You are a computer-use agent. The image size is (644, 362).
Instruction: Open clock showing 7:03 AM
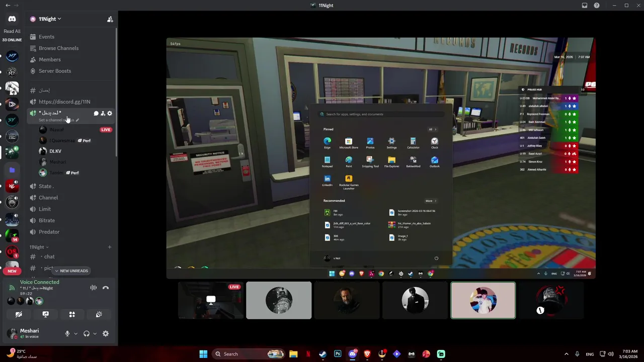(629, 354)
